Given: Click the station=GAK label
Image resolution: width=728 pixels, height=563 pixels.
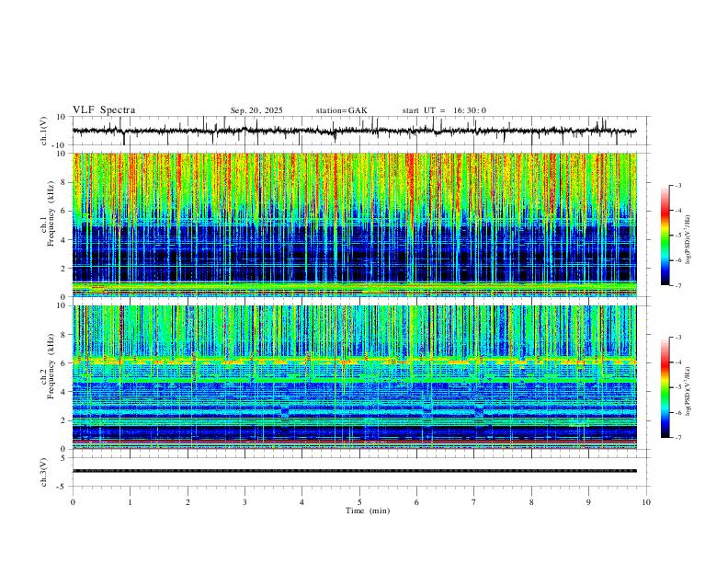Looking at the screenshot, I should (x=341, y=110).
